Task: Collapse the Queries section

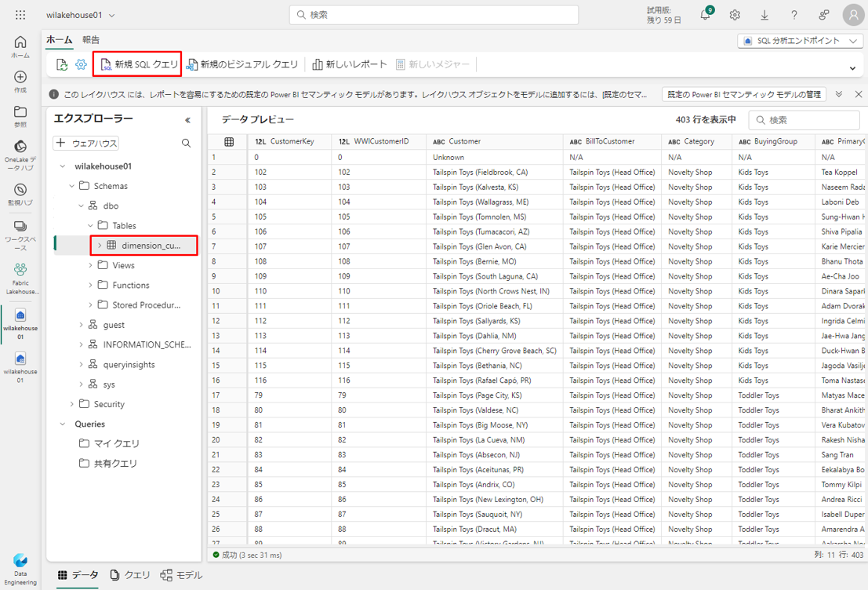Action: 62,424
